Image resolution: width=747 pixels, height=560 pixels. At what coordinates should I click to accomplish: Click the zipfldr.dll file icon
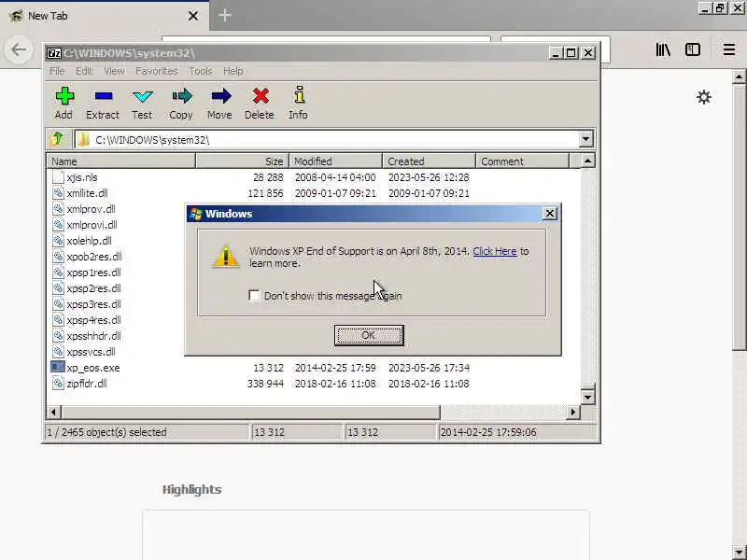[x=58, y=383]
